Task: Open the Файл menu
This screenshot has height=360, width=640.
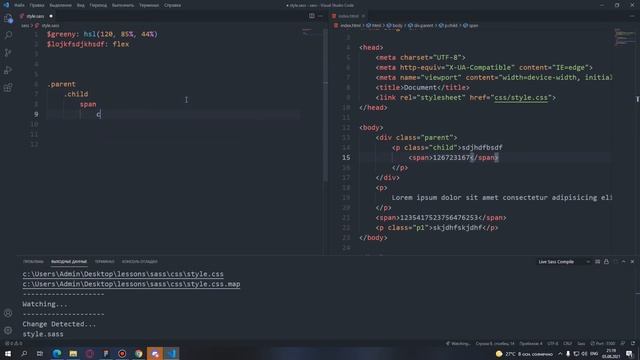Action: tap(19, 5)
